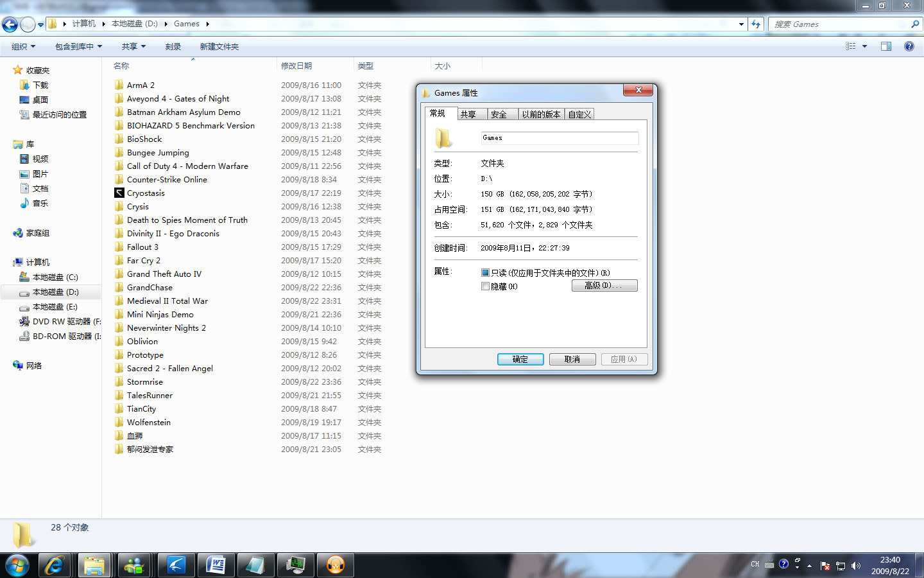The width and height of the screenshot is (924, 578).
Task: Open the recent pages dropdown arrow
Action: (40, 25)
